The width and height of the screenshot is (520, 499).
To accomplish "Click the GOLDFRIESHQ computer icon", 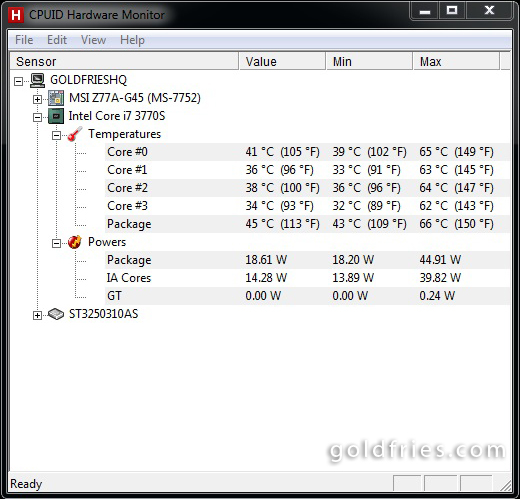I will click(37, 80).
